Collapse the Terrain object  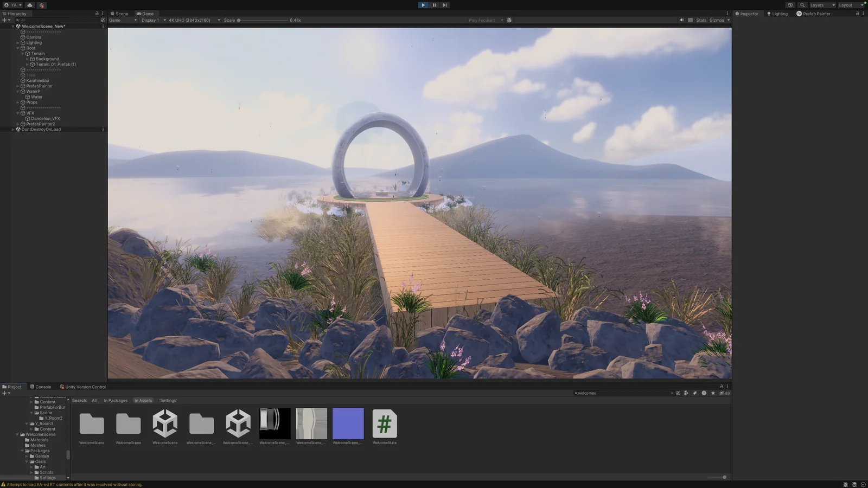click(23, 53)
